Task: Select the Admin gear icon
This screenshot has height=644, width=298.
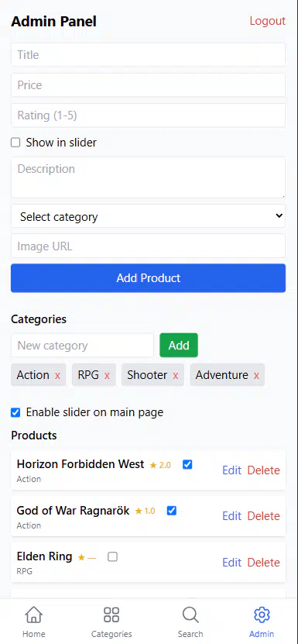Action: 262,615
